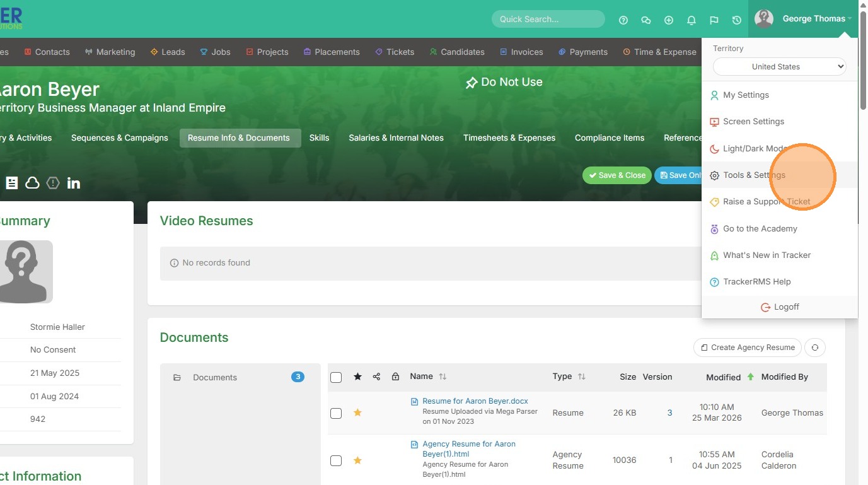Check the Agency Resume for Aaron Beyer(1).html checkbox

336,460
